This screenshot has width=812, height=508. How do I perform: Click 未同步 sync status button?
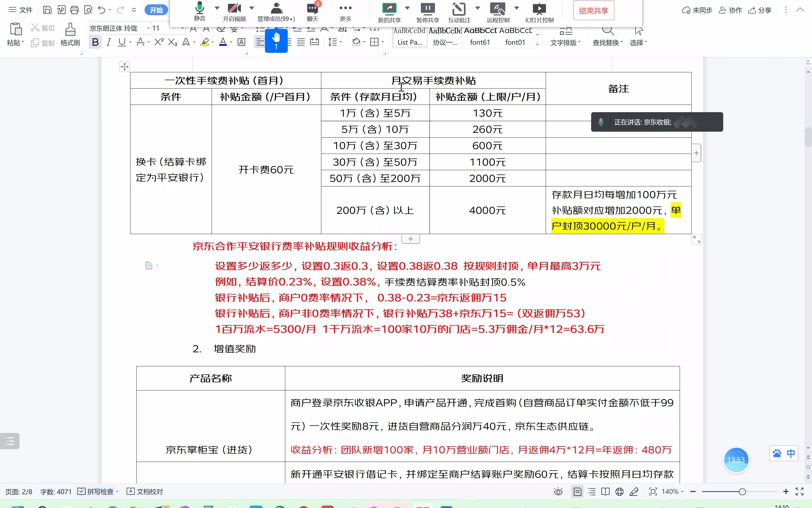pos(697,10)
